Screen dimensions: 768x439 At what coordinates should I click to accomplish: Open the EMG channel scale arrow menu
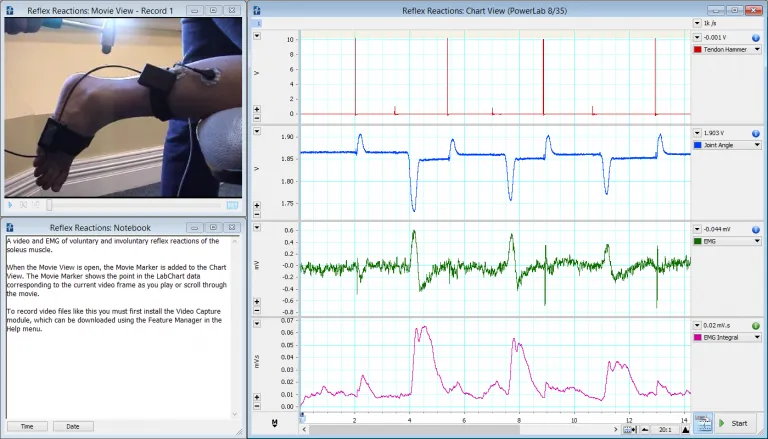696,229
